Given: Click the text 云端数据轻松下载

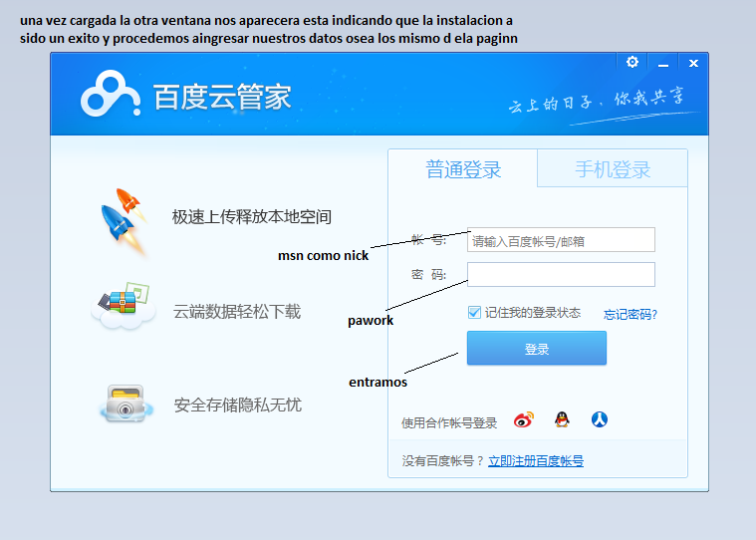Looking at the screenshot, I should 237,312.
